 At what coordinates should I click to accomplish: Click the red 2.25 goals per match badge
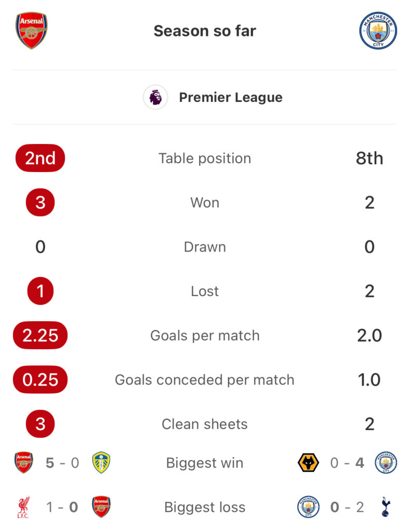point(40,335)
